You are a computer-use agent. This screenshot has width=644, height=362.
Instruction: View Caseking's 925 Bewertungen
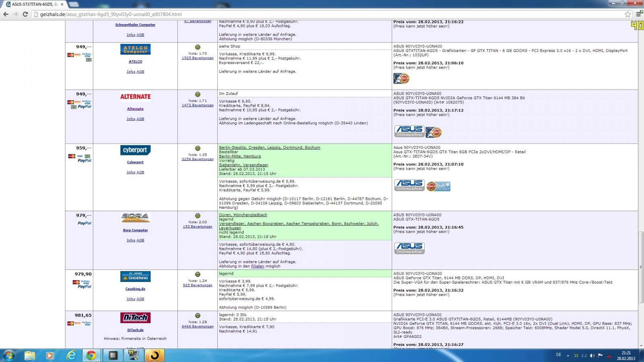[198, 285]
